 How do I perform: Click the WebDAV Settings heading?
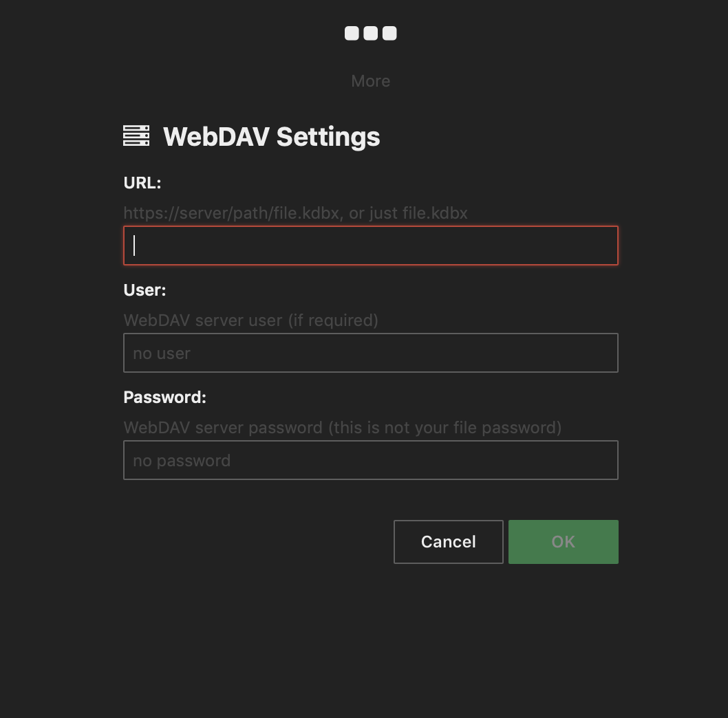point(271,136)
